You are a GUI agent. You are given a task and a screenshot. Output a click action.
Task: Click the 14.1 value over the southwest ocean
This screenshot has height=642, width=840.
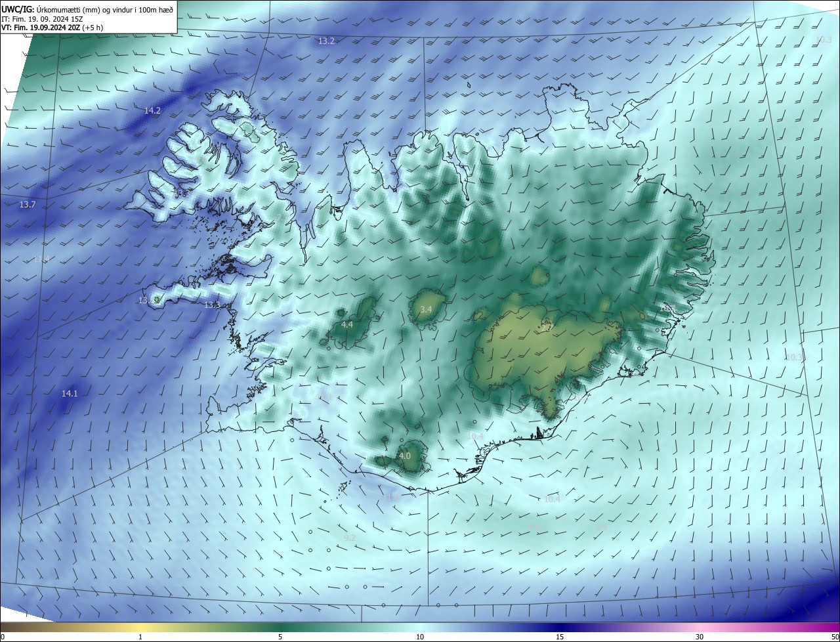pyautogui.click(x=70, y=394)
